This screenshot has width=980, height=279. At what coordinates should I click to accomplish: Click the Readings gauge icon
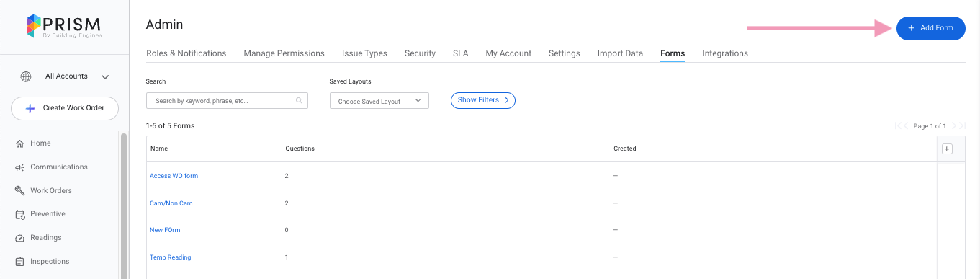20,238
